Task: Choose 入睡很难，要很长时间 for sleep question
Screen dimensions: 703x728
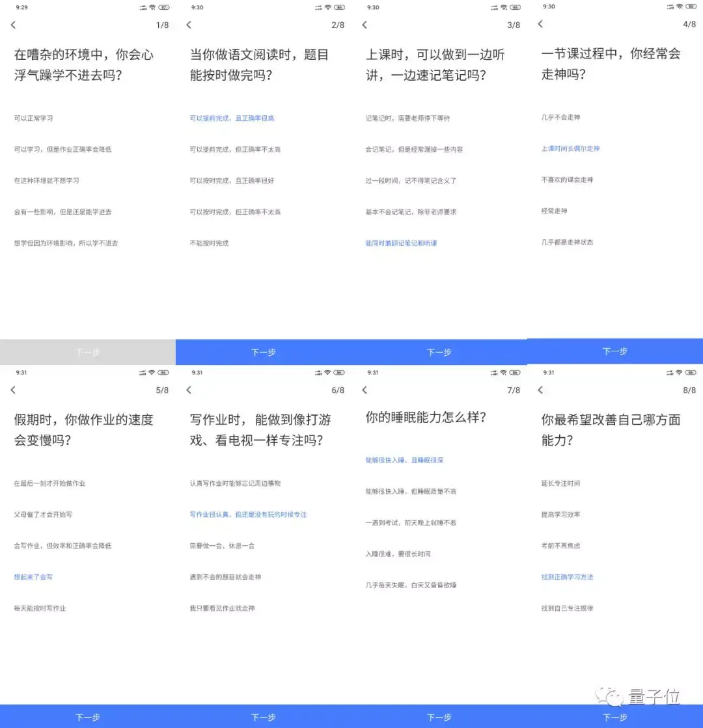Action: click(x=398, y=554)
